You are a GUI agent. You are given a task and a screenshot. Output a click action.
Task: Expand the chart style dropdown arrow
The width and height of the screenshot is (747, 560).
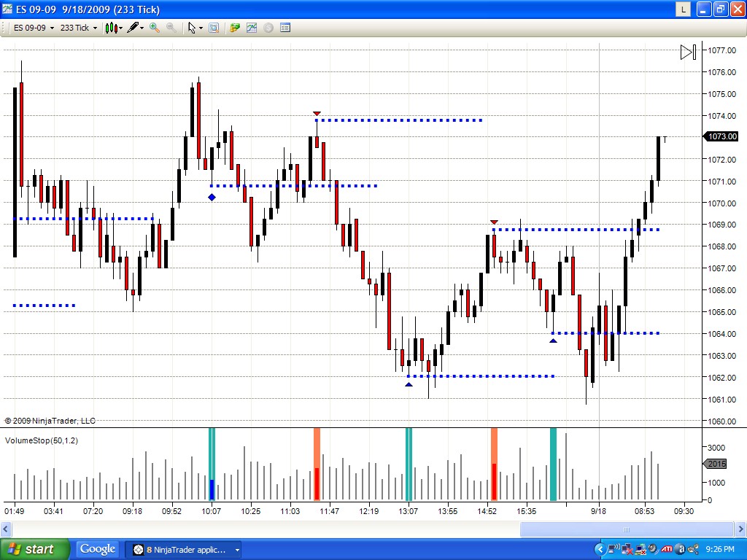[x=120, y=28]
